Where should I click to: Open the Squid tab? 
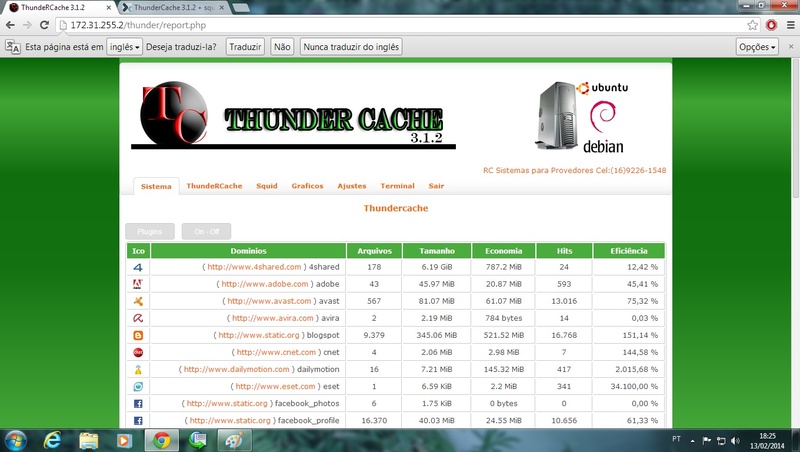tap(267, 186)
